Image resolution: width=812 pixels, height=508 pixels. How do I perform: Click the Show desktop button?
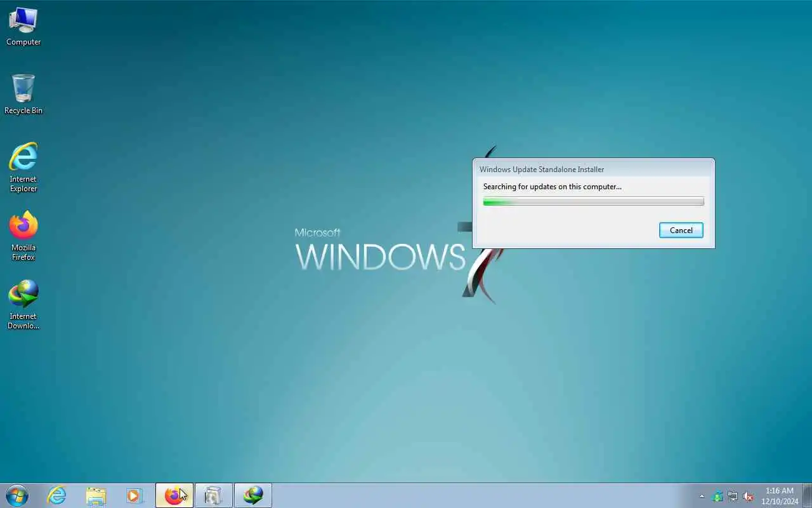(807, 495)
